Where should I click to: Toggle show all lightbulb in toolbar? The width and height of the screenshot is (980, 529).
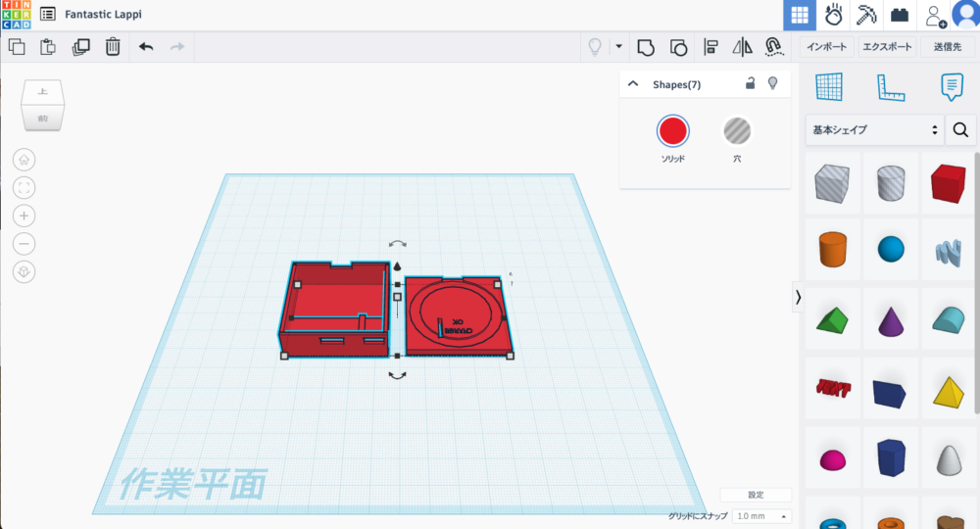click(595, 47)
